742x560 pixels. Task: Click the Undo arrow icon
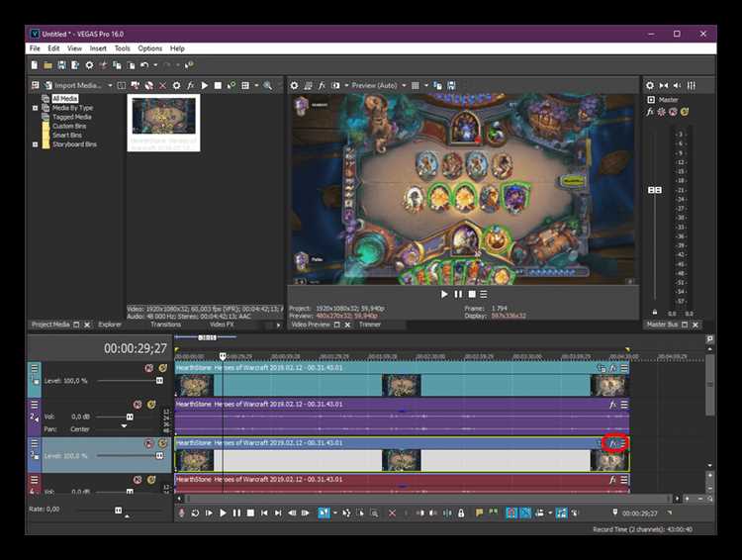coord(144,65)
